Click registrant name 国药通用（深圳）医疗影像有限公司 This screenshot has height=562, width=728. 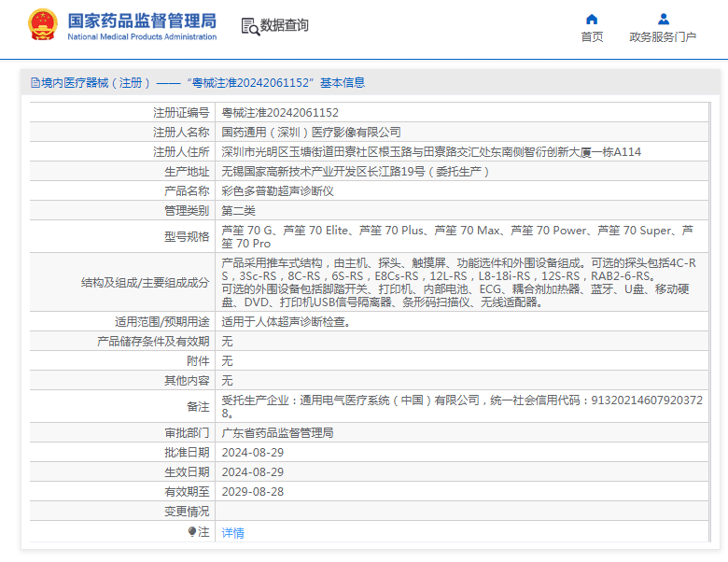pos(311,132)
